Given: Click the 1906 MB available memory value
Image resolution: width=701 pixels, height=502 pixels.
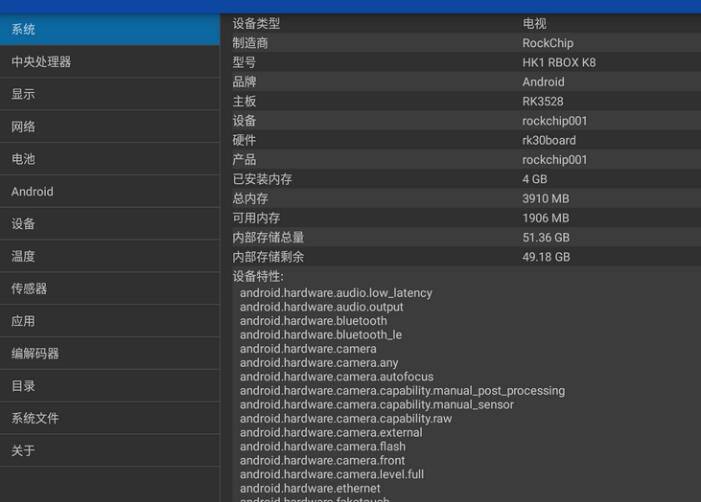Looking at the screenshot, I should pyautogui.click(x=546, y=218).
